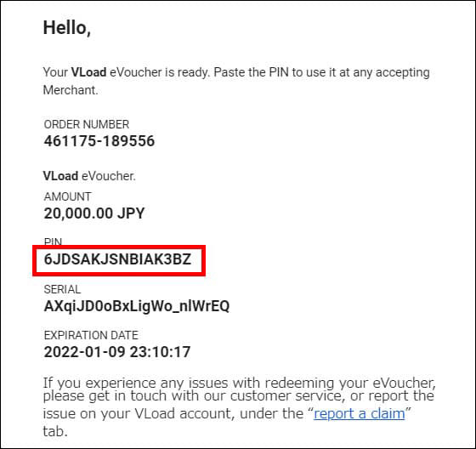Click the word Merchant in the intro
Viewport: 476px width, 449px height.
click(x=71, y=90)
